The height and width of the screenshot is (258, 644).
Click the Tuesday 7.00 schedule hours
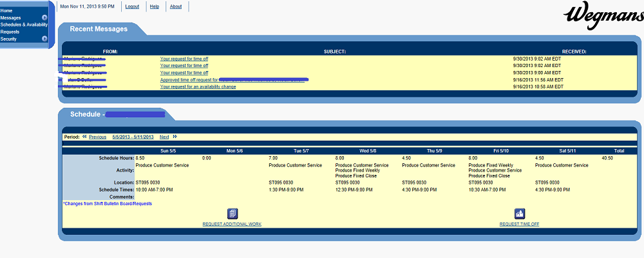[x=273, y=158]
